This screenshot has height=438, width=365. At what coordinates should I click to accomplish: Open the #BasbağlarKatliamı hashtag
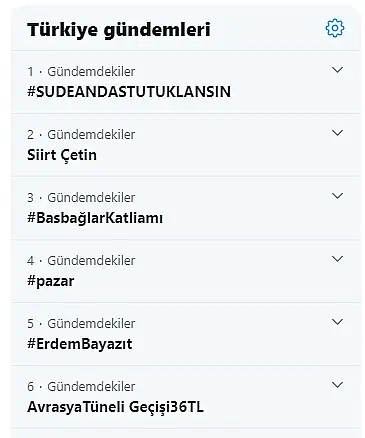pyautogui.click(x=95, y=218)
